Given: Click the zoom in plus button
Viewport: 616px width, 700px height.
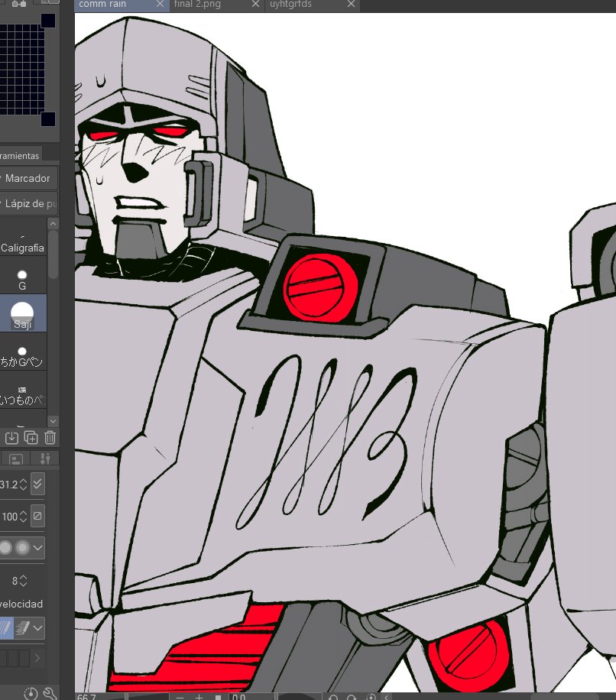Looking at the screenshot, I should (x=199, y=697).
